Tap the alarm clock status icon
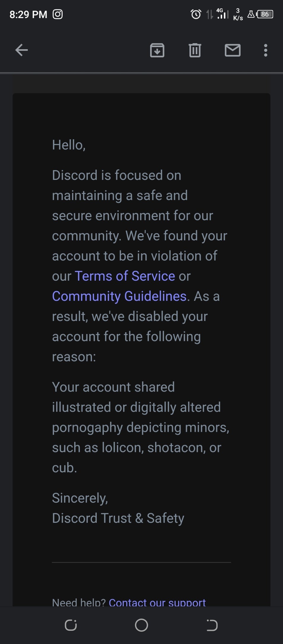This screenshot has height=644, width=283. tap(196, 14)
